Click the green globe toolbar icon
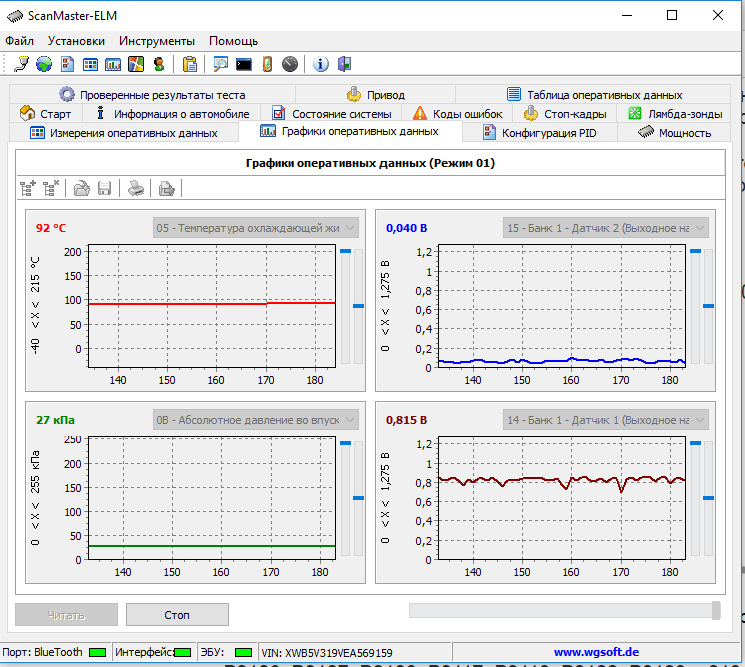 44,64
